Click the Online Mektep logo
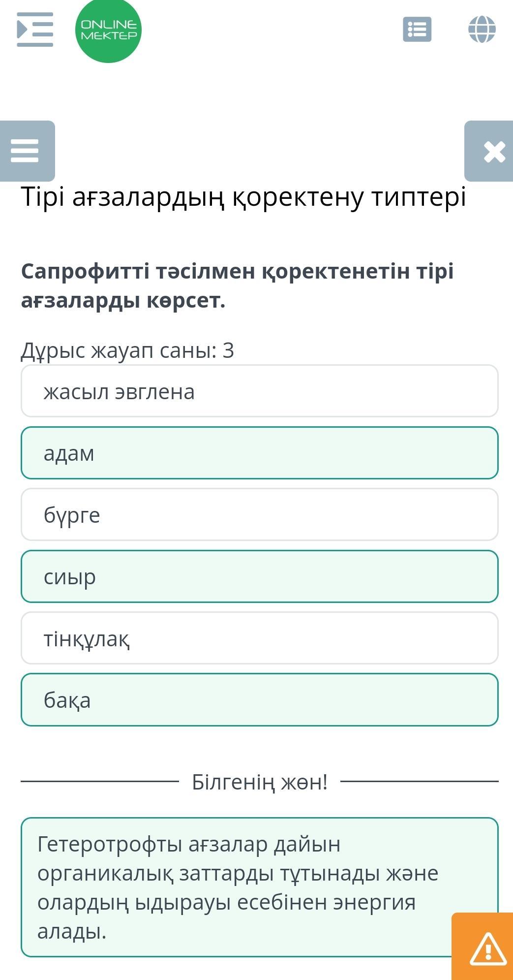Screen dimensions: 513x980 click(108, 30)
